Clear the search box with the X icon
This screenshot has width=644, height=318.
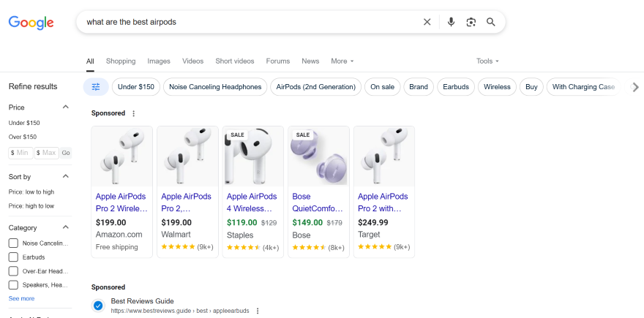click(427, 22)
